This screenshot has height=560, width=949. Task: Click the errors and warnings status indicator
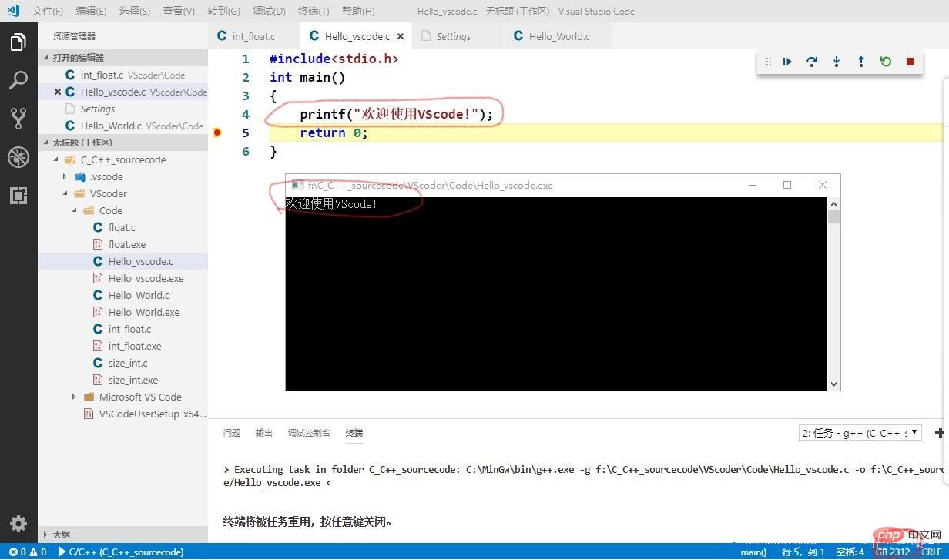click(x=28, y=552)
